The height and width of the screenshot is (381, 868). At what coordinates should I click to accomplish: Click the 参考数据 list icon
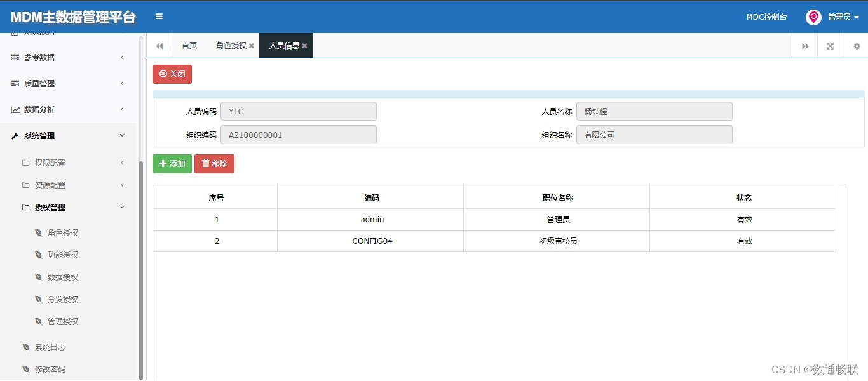tap(15, 57)
